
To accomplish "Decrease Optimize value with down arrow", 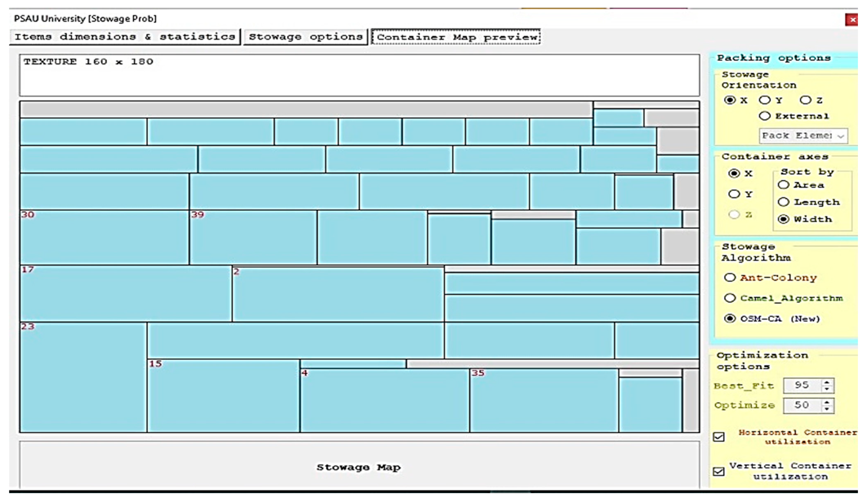I will pyautogui.click(x=827, y=409).
